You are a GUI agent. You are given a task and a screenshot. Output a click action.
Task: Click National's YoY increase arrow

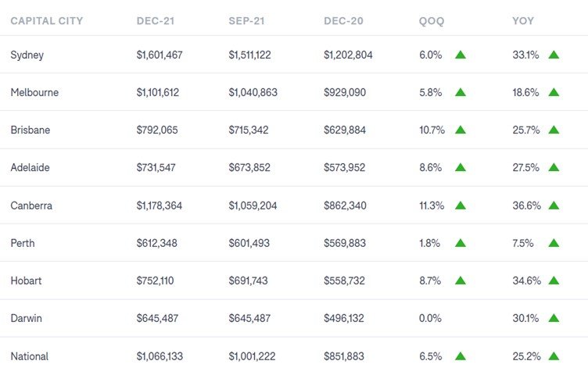click(x=554, y=355)
